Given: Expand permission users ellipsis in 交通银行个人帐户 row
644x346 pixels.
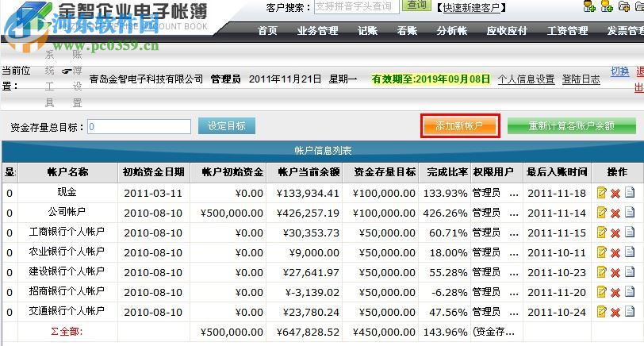Looking at the screenshot, I should point(513,313).
